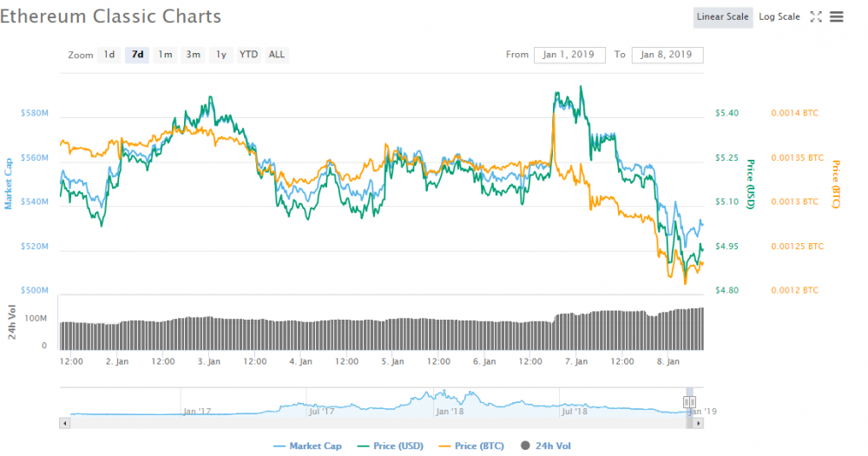The height and width of the screenshot is (456, 868).
Task: Click the $580M market cap axis label
Action: pyautogui.click(x=35, y=113)
